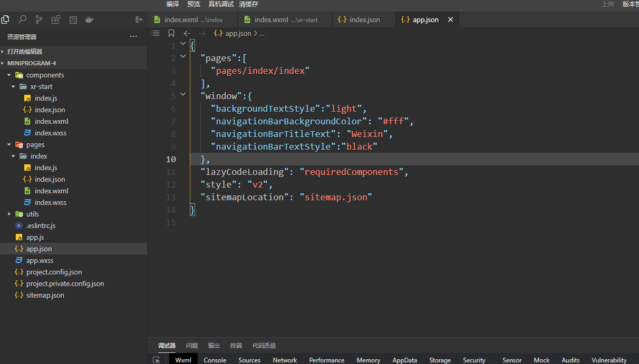Screen dimensions: 639x364
Task: Click the 编译 compile button
Action: [x=172, y=4]
